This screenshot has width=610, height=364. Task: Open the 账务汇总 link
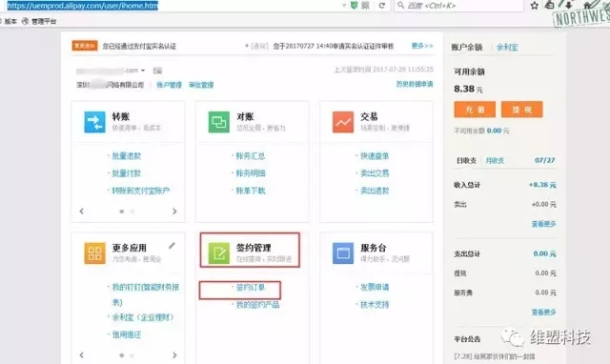(x=251, y=156)
